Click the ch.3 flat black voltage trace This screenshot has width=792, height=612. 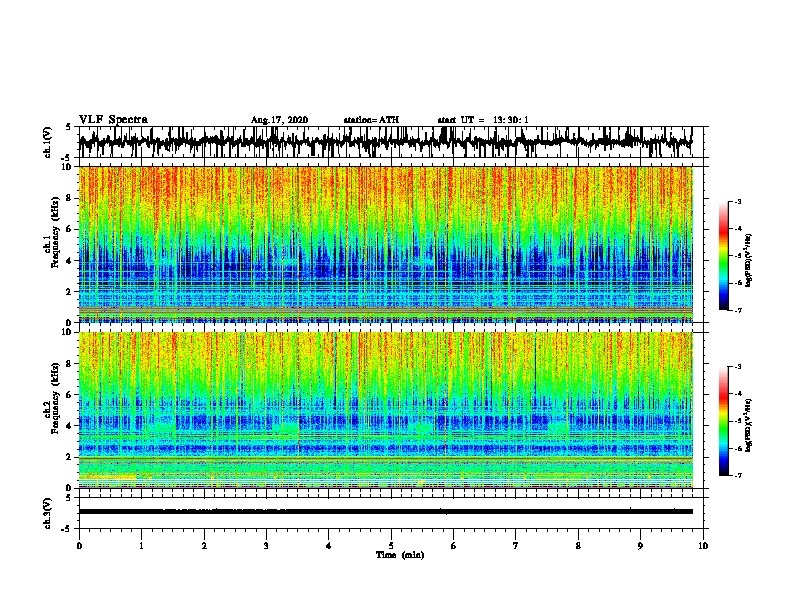[386, 512]
